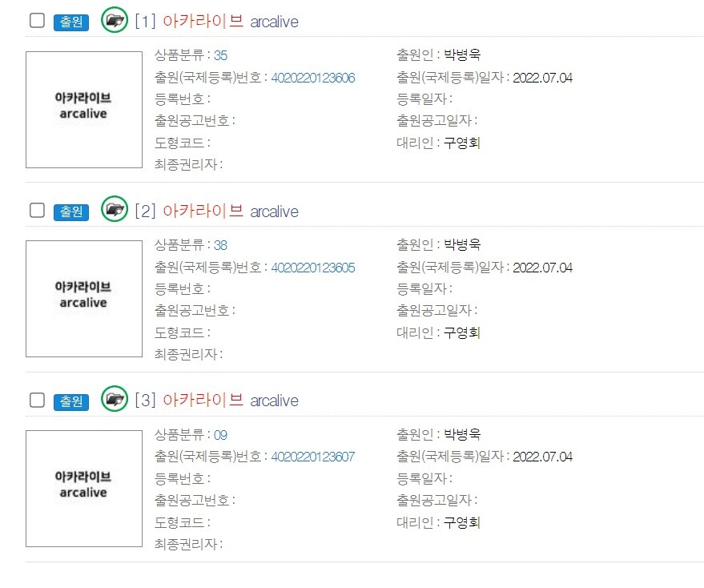
Task: Click trademark thumbnail of first result
Action: point(83,110)
